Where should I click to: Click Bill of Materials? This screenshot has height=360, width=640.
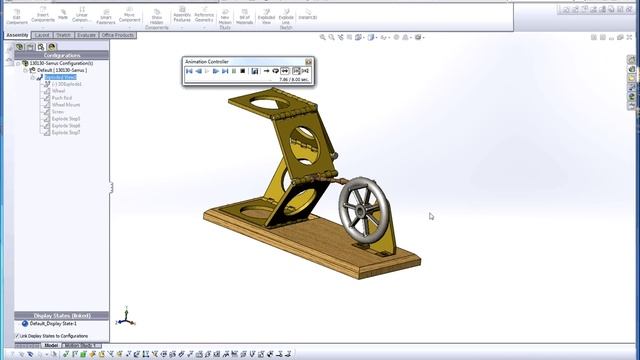(244, 17)
